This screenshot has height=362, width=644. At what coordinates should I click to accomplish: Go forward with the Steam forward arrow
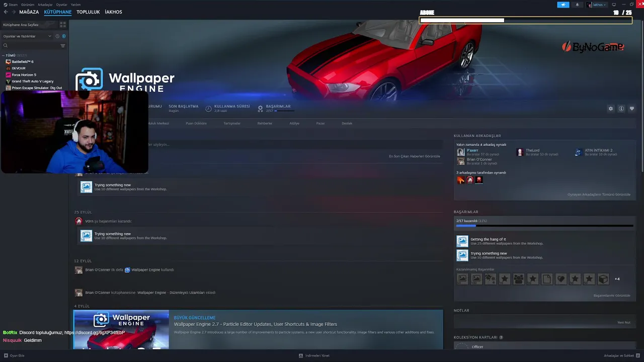(14, 12)
